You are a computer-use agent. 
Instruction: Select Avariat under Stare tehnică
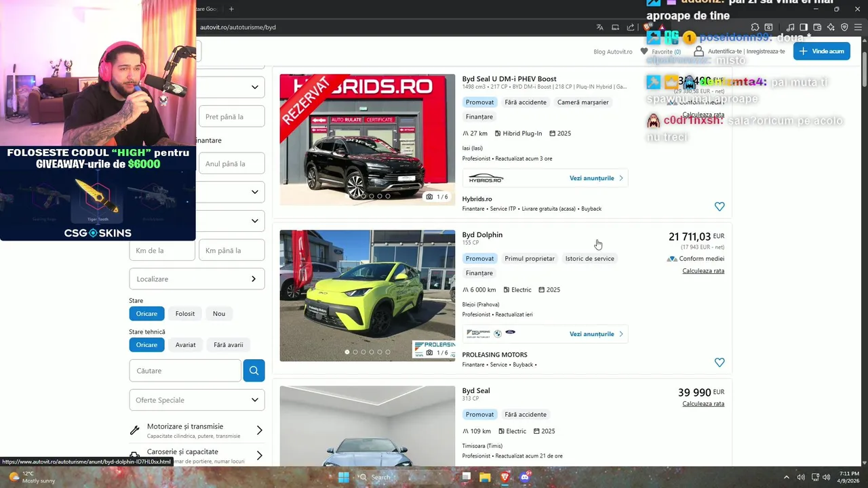185,345
